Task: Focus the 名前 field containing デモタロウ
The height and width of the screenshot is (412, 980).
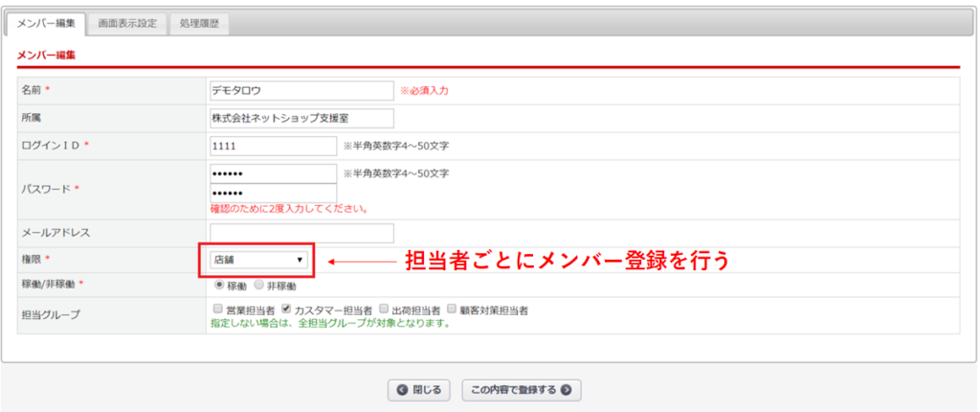Action: 302,91
